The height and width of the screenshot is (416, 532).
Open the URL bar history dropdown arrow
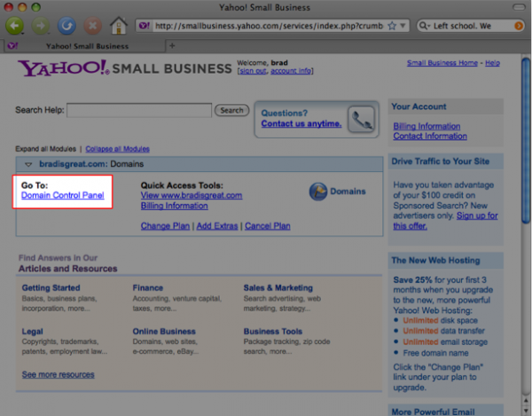[x=404, y=26]
